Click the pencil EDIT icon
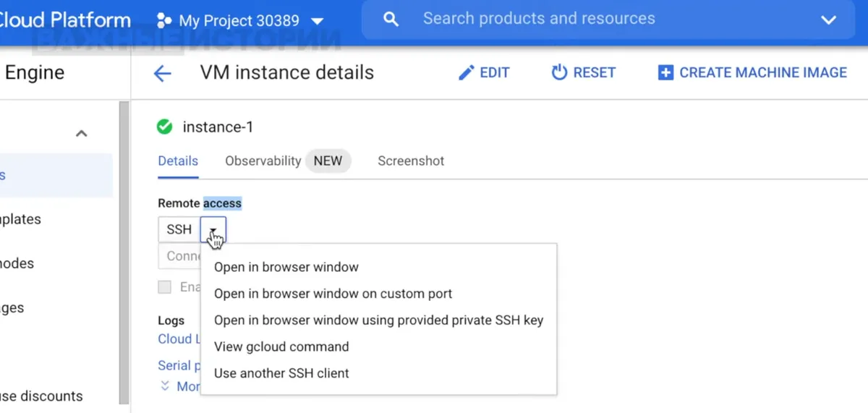 coord(467,72)
